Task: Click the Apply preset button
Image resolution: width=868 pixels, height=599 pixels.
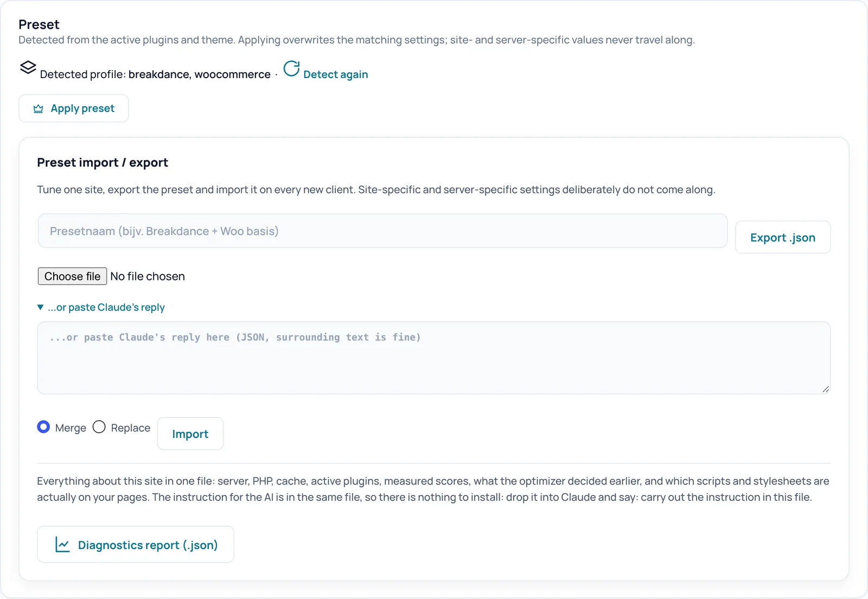Action: (x=74, y=109)
